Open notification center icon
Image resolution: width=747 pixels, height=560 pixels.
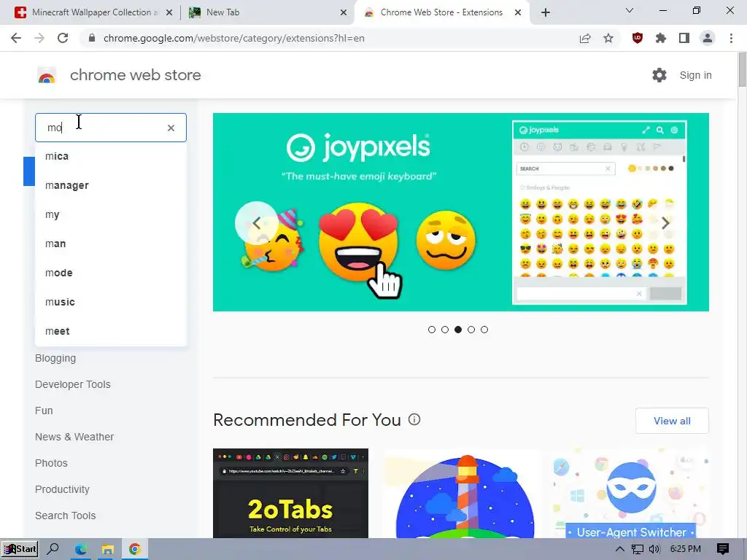click(x=723, y=549)
